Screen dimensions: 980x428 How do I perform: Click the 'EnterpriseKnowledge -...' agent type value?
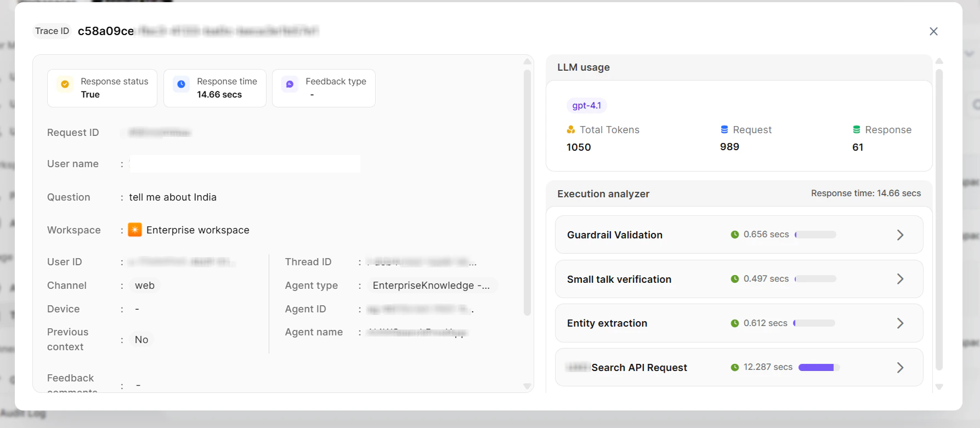431,286
